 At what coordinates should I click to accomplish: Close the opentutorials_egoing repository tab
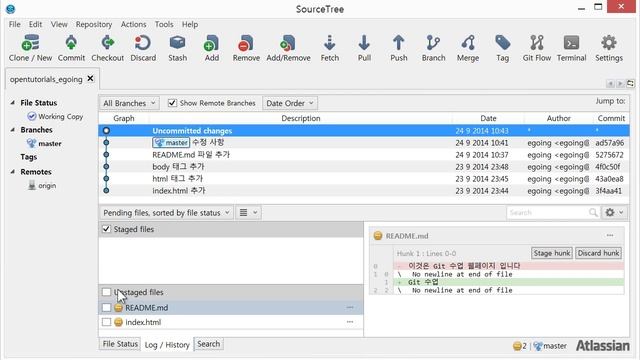point(91,78)
